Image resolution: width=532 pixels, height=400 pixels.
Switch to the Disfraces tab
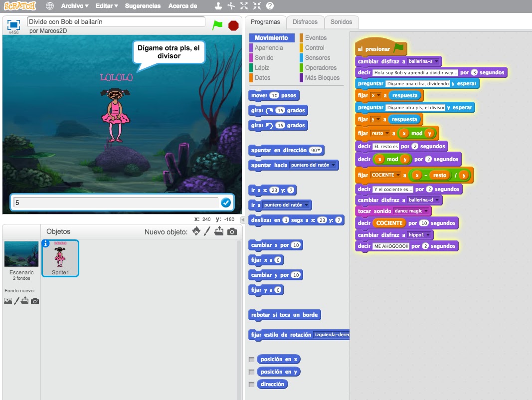click(305, 22)
